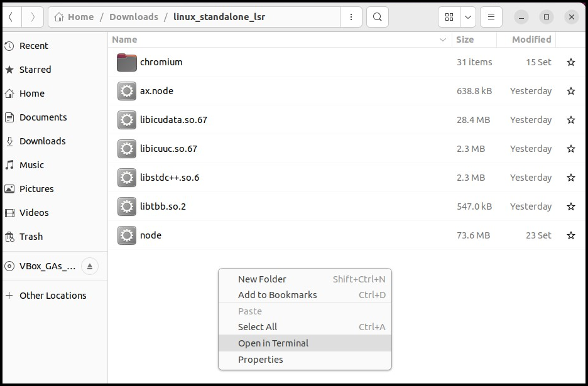Click the chromium folder icon
This screenshot has width=588, height=386.
coord(127,62)
